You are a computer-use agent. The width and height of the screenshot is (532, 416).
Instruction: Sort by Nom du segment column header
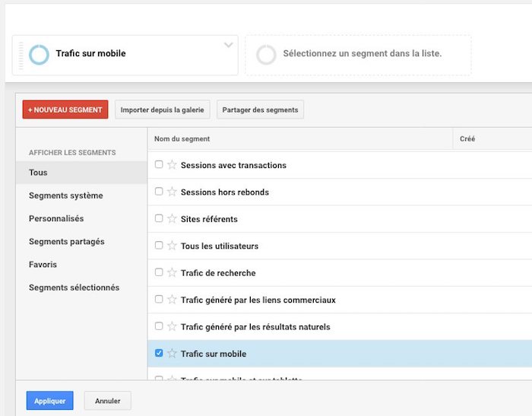click(182, 139)
